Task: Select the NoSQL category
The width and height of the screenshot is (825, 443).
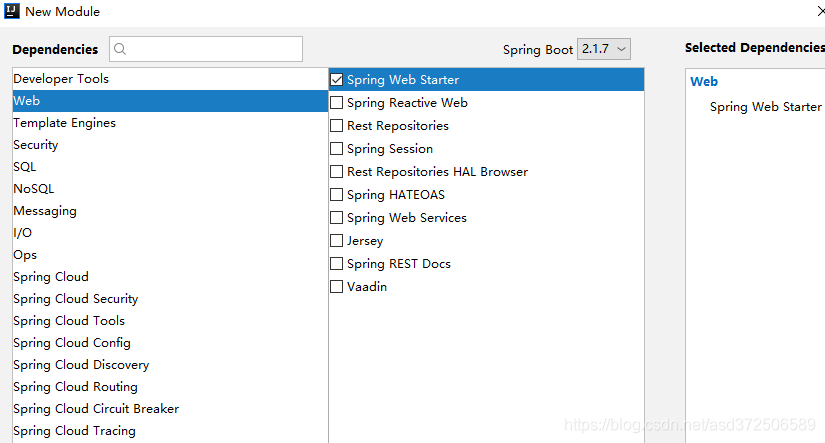Action: coord(170,189)
